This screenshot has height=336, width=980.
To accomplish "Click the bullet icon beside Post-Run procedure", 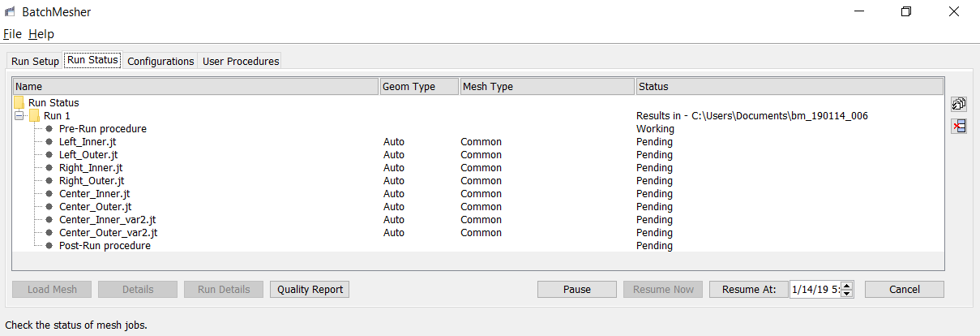I will click(49, 246).
